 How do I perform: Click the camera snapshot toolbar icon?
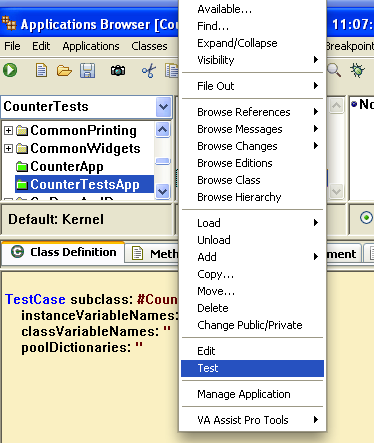point(118,70)
